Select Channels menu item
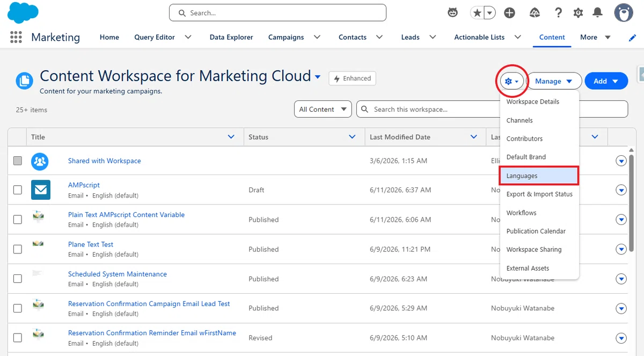The height and width of the screenshot is (356, 644). tap(539, 120)
